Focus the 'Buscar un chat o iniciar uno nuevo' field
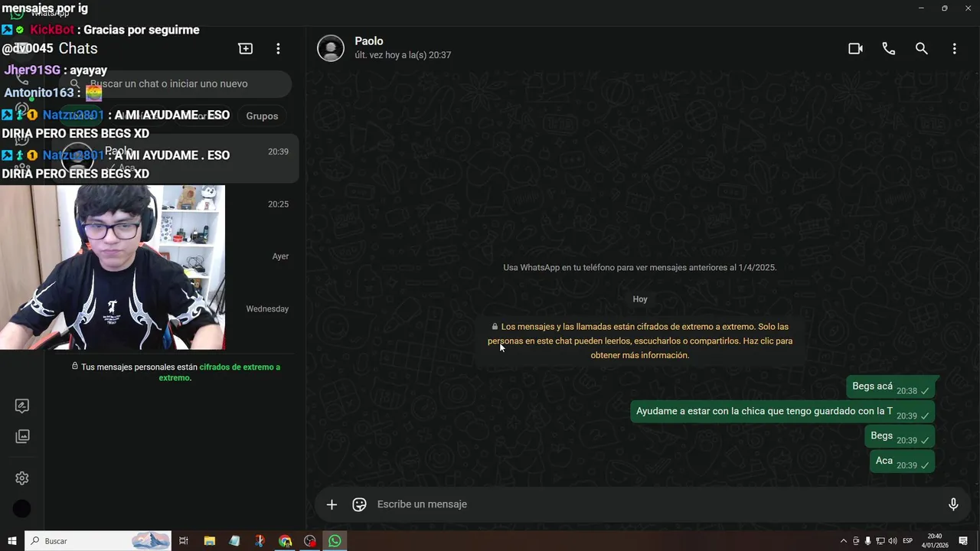The width and height of the screenshot is (980, 551). (x=176, y=84)
